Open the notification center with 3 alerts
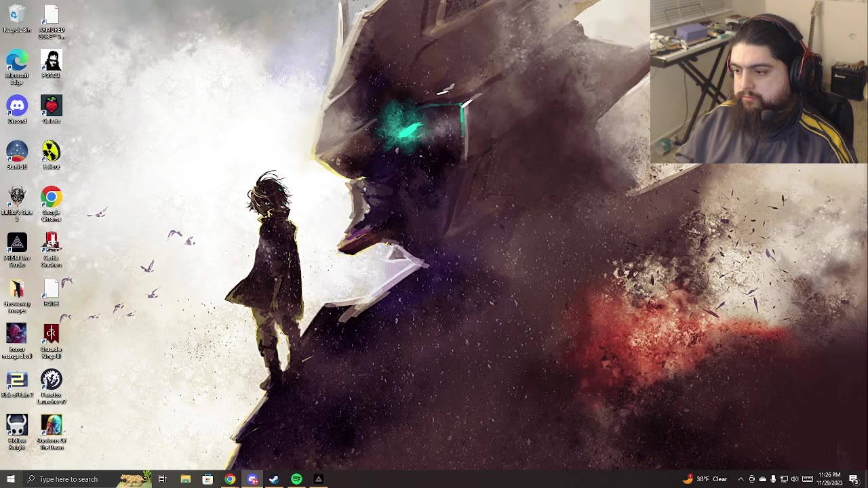 pos(854,479)
